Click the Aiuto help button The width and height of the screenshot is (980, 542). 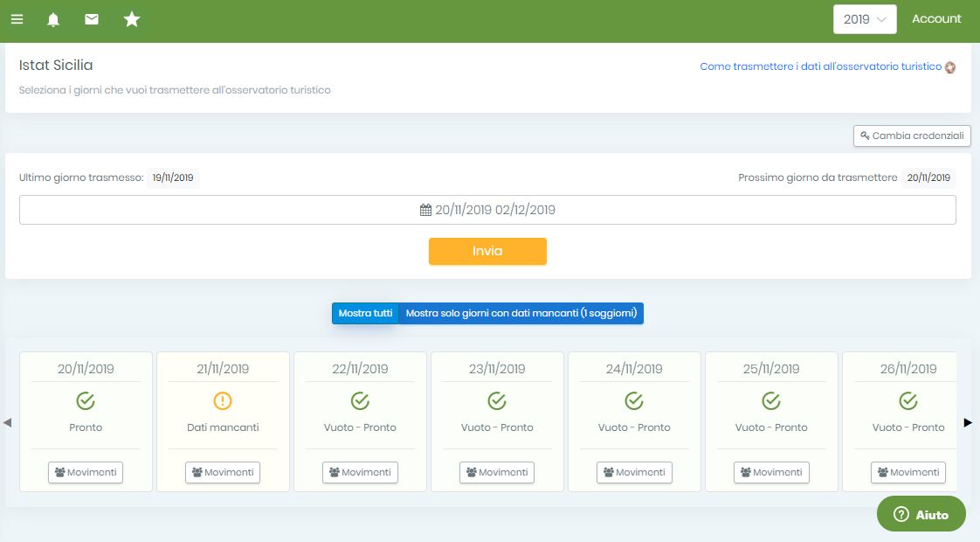click(921, 514)
